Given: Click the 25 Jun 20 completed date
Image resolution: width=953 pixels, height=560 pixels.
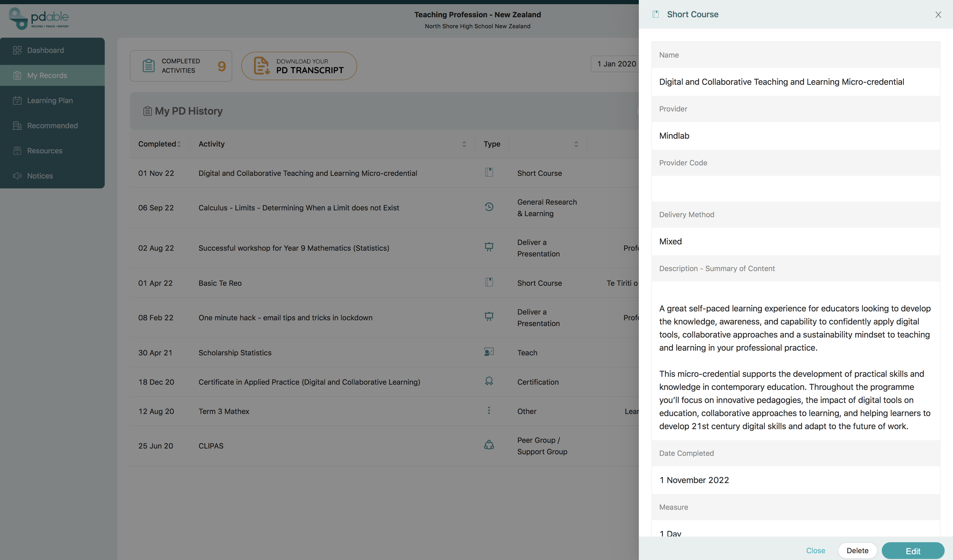Looking at the screenshot, I should tap(156, 446).
